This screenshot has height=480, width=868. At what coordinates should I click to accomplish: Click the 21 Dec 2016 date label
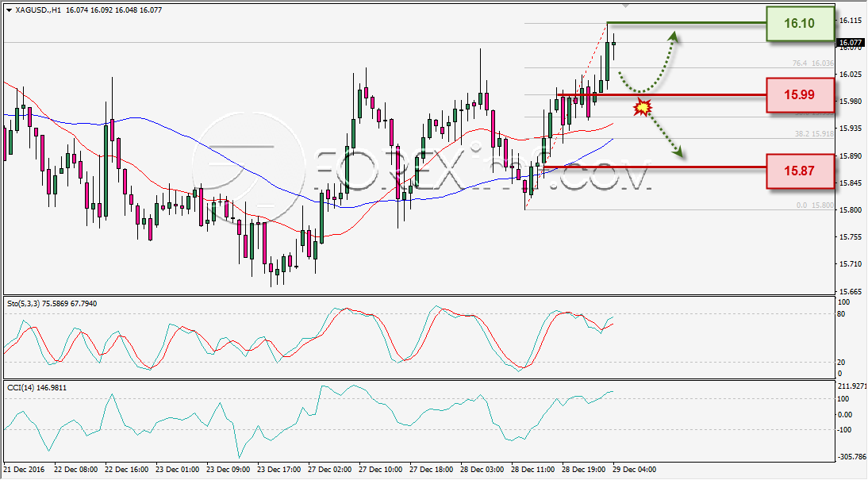pos(23,470)
